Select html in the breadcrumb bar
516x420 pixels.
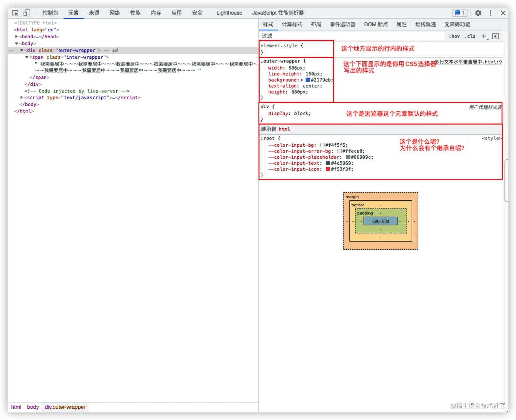pyautogui.click(x=16, y=407)
